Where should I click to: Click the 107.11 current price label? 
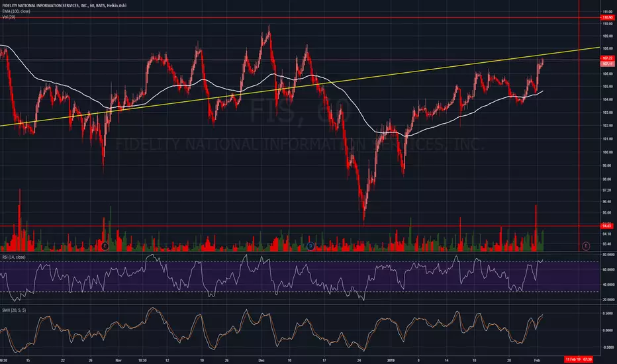[607, 64]
